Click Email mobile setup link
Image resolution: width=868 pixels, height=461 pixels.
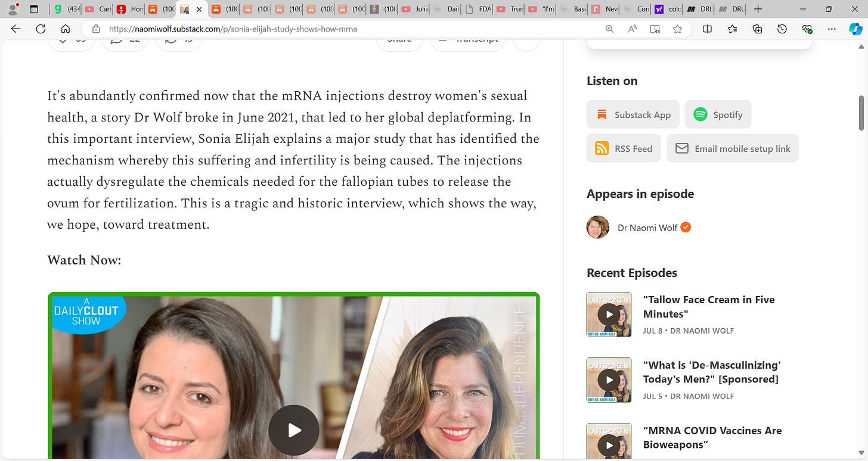click(x=733, y=148)
